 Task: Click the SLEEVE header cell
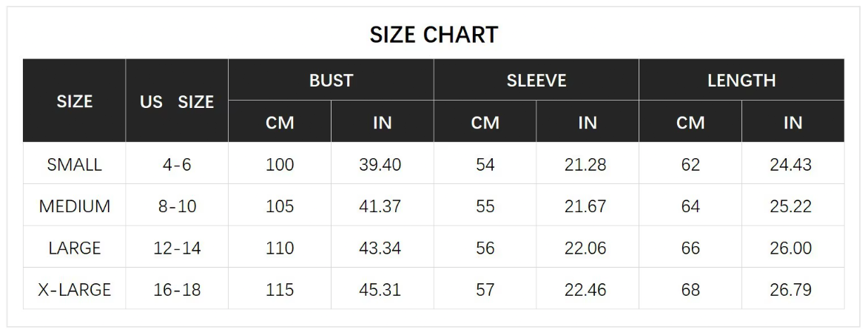pyautogui.click(x=536, y=80)
